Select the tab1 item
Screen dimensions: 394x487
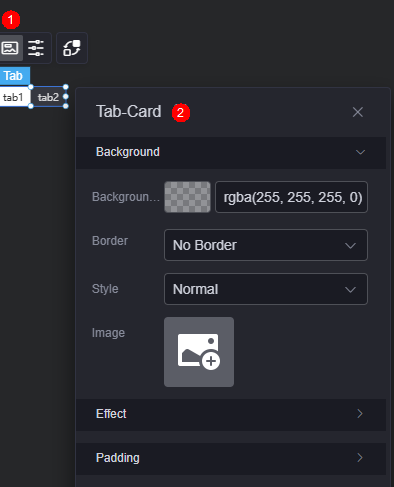14,97
